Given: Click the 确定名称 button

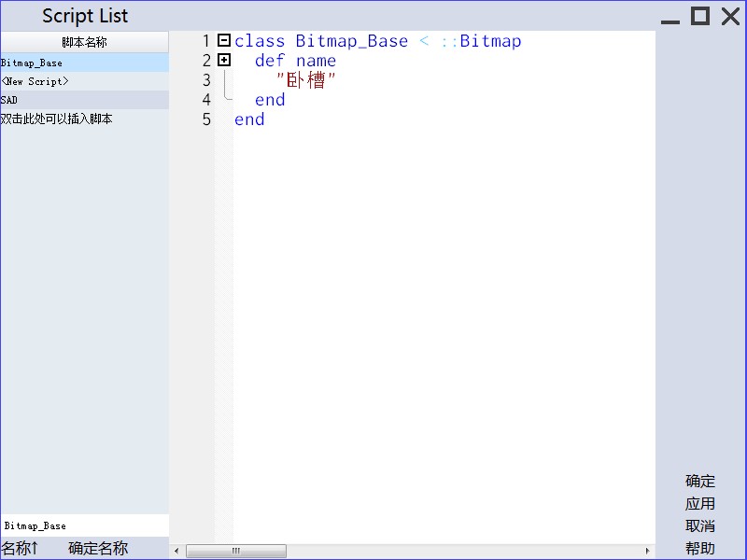Looking at the screenshot, I should click(x=98, y=548).
